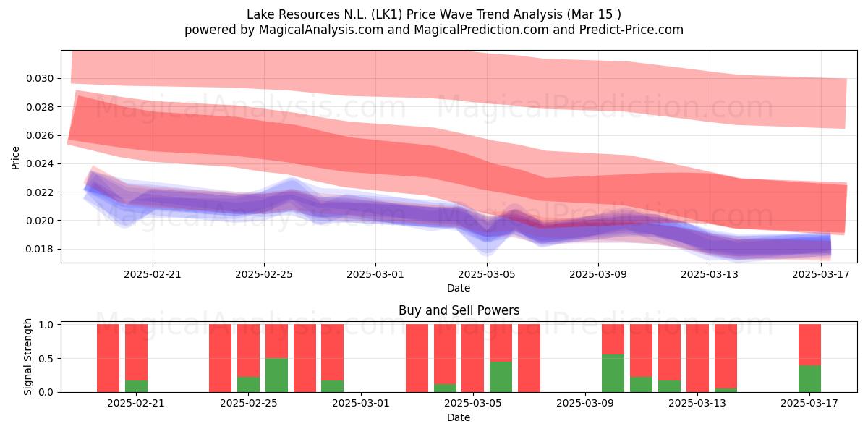The image size is (868, 434).
Task: Click the 'Buy and Sell Powers' chart title
Action: pyautogui.click(x=459, y=310)
